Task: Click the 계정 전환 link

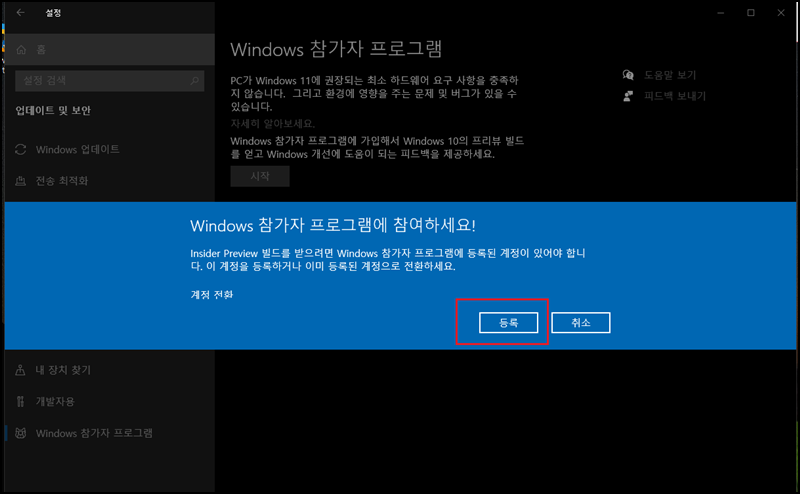Action: tap(212, 294)
